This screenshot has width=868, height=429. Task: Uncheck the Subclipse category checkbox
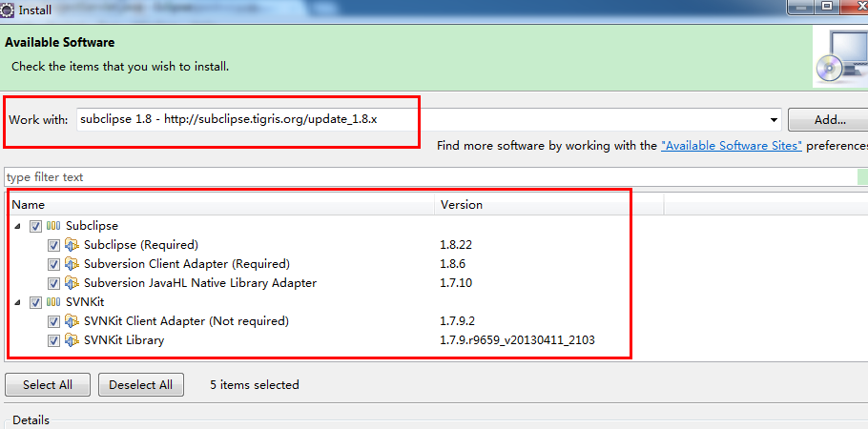[x=36, y=226]
